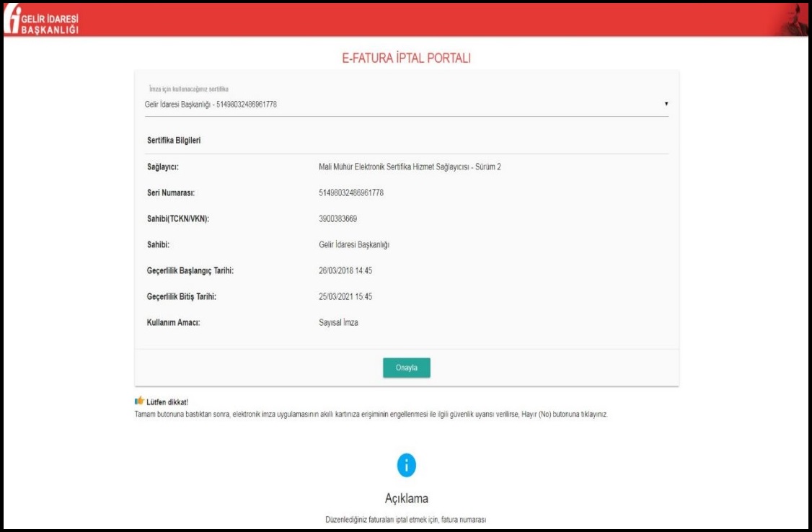Screen dimensions: 812x532
Task: Click the Gelir İdaresi Başkanlığı logo
Action: point(40,20)
